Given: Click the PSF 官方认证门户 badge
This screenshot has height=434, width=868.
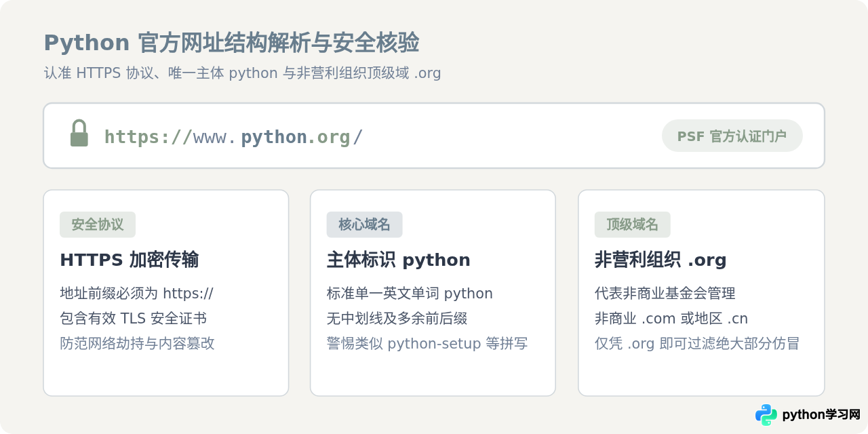Looking at the screenshot, I should click(x=732, y=136).
